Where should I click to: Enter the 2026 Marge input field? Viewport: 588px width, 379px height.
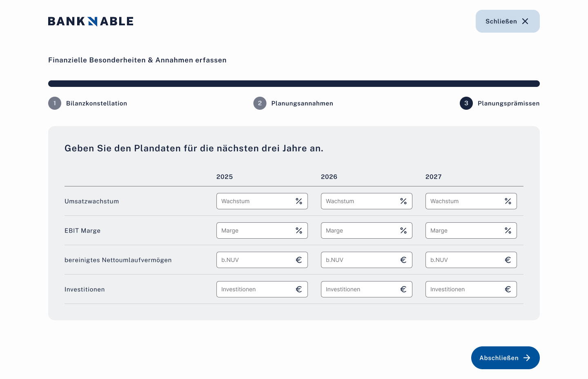click(x=359, y=231)
